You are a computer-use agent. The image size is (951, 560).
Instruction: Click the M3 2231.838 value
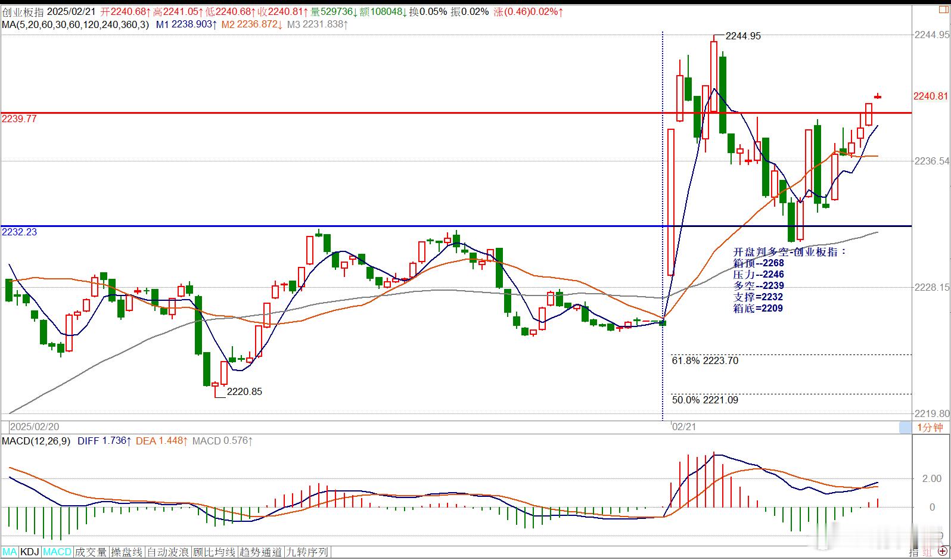coord(318,24)
